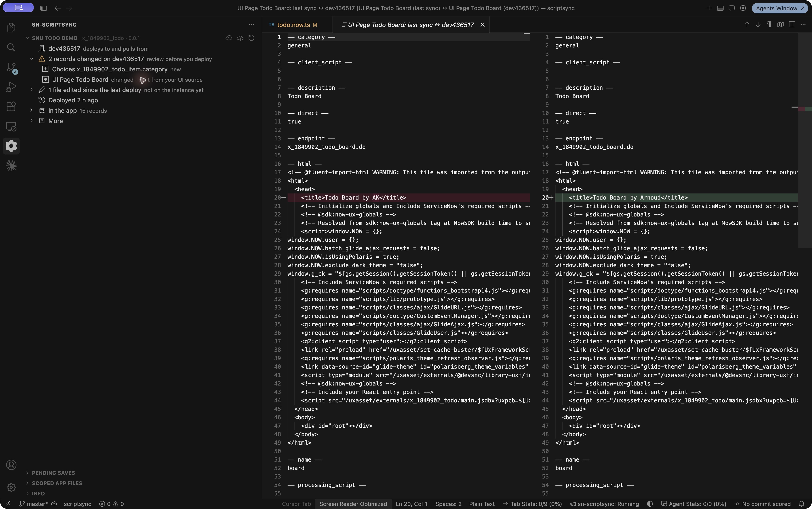Close the UI Page Todo Board diff tab
812x509 pixels.
(x=482, y=25)
